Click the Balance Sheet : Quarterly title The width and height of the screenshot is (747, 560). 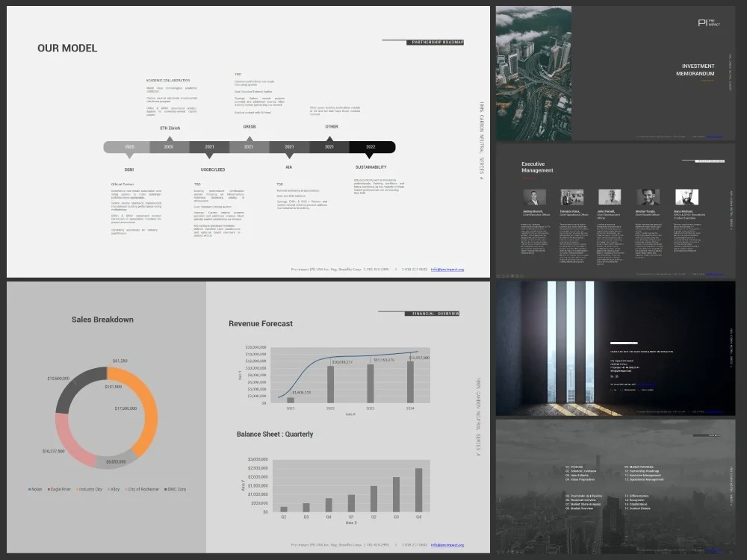click(x=275, y=435)
